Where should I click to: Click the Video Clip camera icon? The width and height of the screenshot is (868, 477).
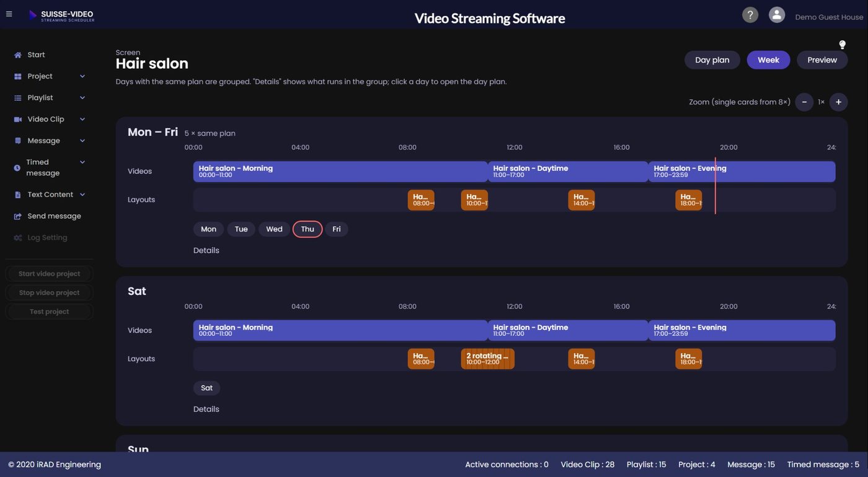17,120
